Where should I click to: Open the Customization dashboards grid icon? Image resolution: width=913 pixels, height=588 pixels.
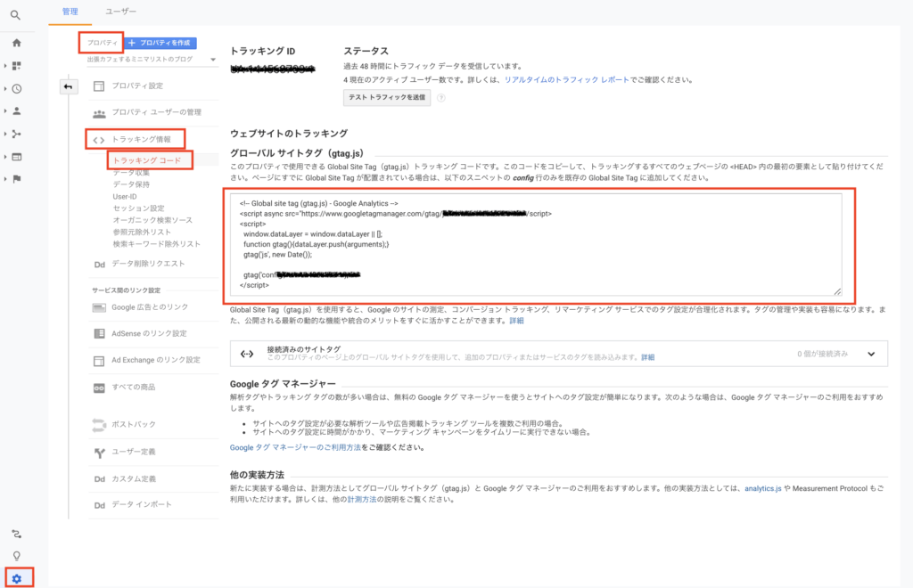click(x=16, y=66)
